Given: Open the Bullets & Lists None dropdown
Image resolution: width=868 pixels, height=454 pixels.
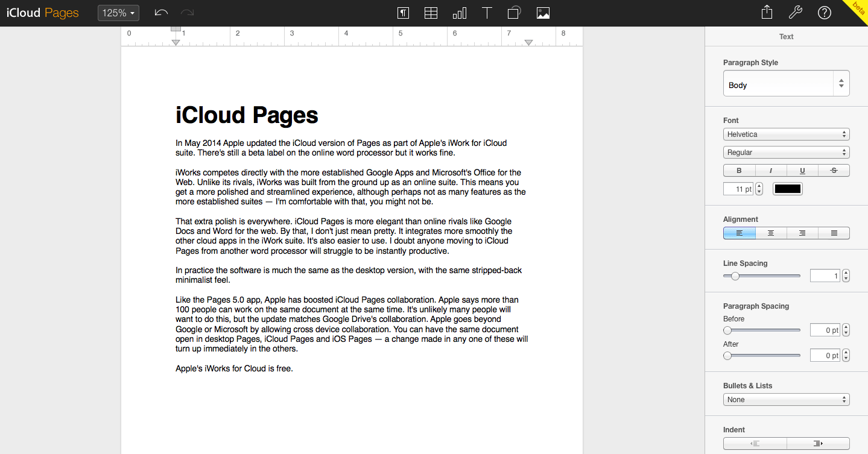Looking at the screenshot, I should coord(787,399).
